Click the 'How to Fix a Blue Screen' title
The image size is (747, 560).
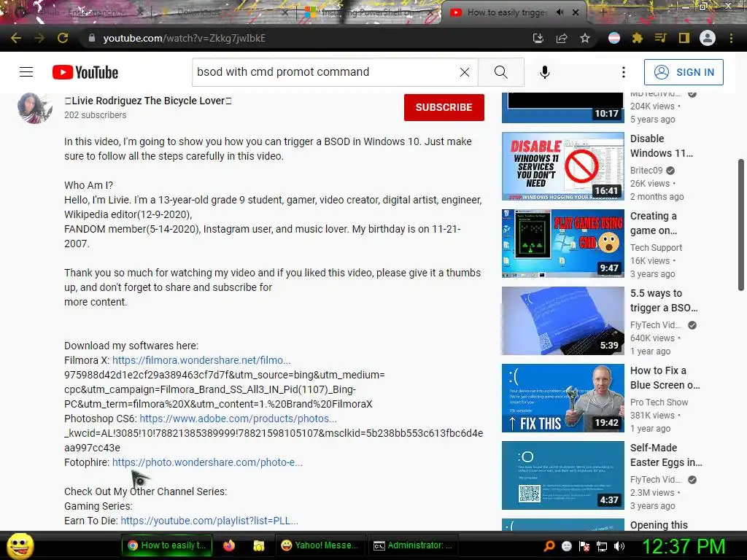(665, 378)
